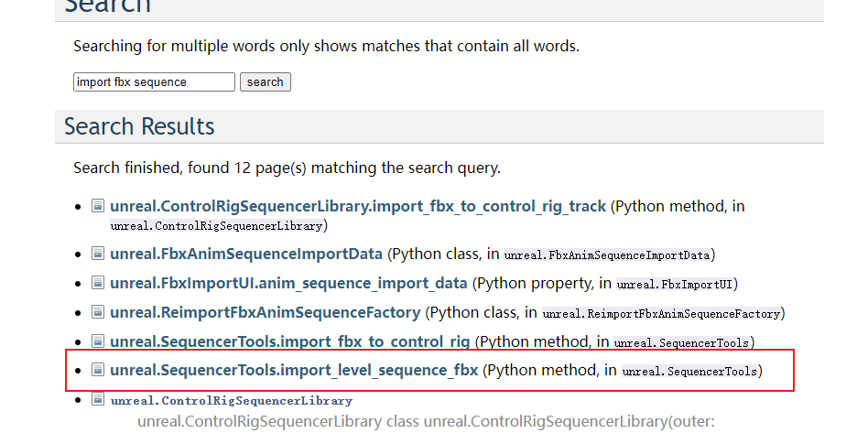868x433 pixels.
Task: Open the unreal.FbxAnimSequenceImportData result link
Action: [245, 254]
